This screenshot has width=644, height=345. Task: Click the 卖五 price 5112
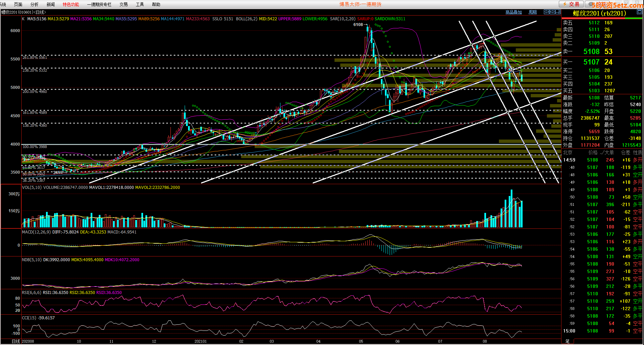594,23
